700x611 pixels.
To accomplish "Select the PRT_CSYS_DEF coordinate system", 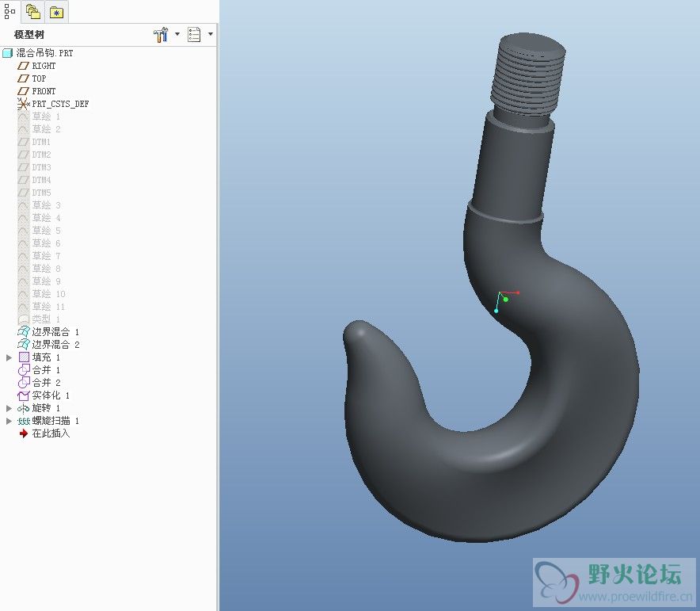I will click(x=60, y=104).
